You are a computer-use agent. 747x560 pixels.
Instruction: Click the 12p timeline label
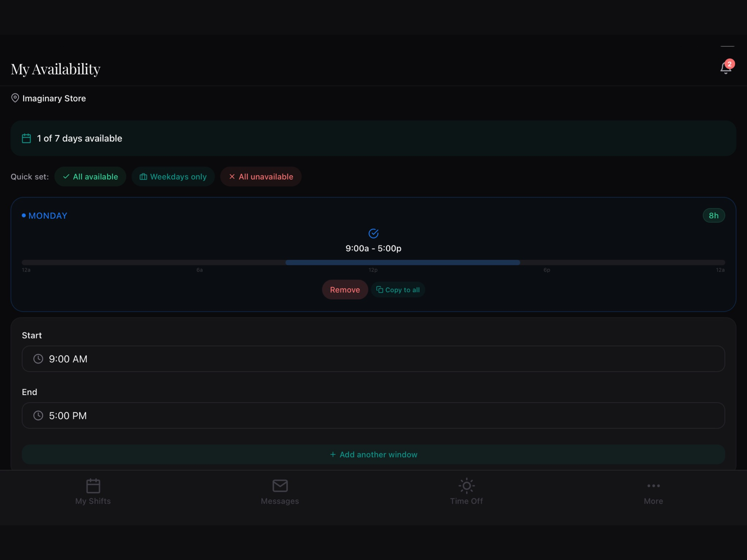pos(373,270)
